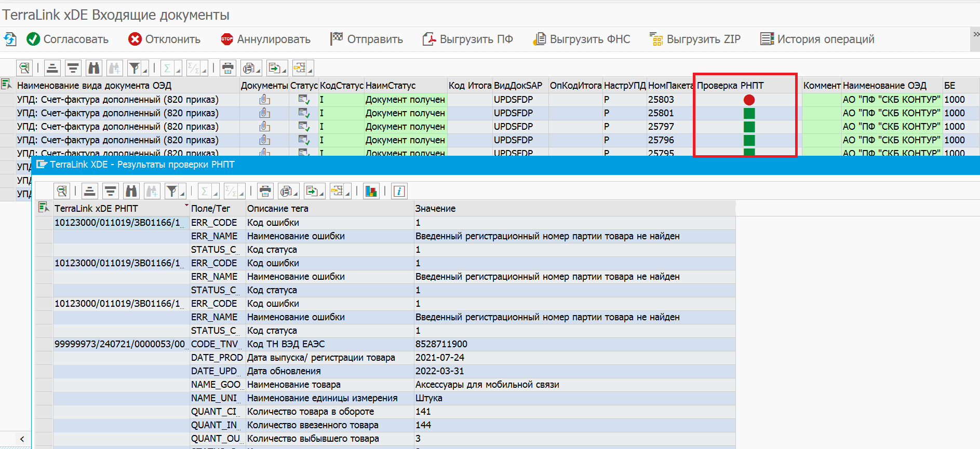Click Выгрузить ZIP in the top toolbar

(695, 39)
